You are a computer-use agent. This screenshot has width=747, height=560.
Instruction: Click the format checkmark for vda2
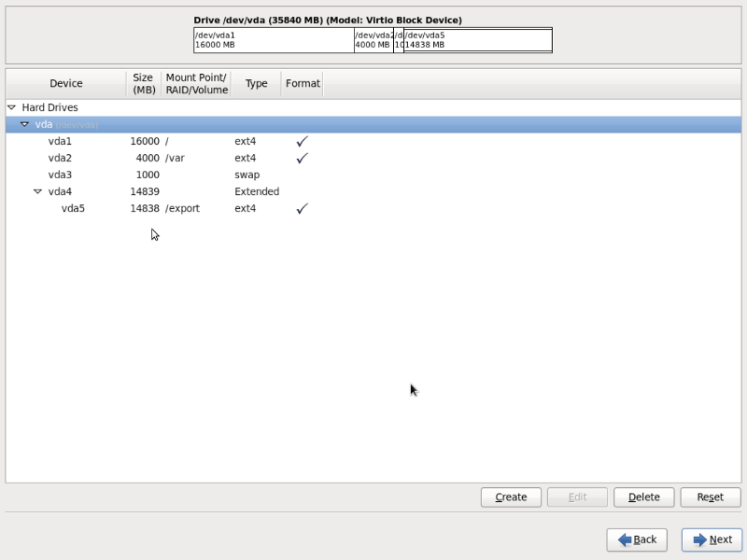302,158
